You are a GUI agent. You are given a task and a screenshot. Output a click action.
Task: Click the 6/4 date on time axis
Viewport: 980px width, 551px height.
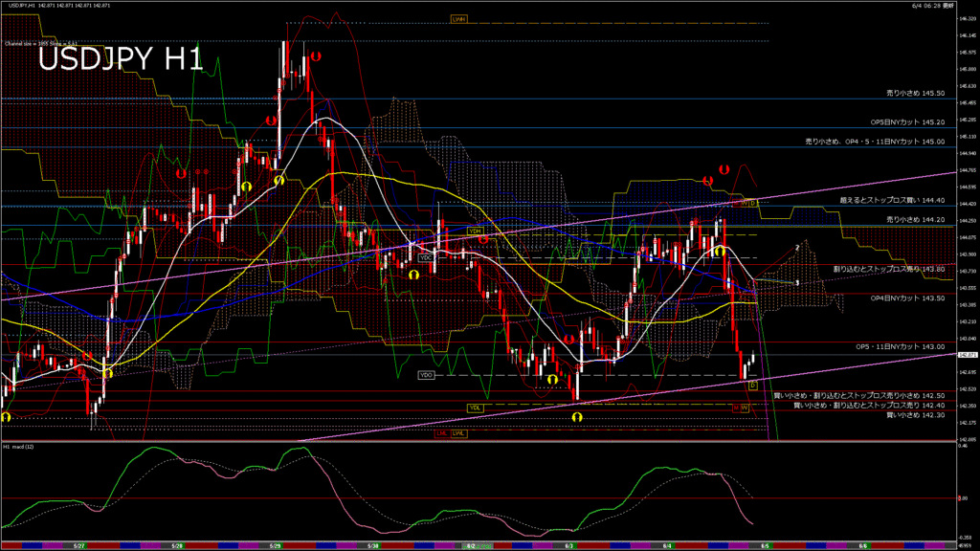click(x=667, y=546)
